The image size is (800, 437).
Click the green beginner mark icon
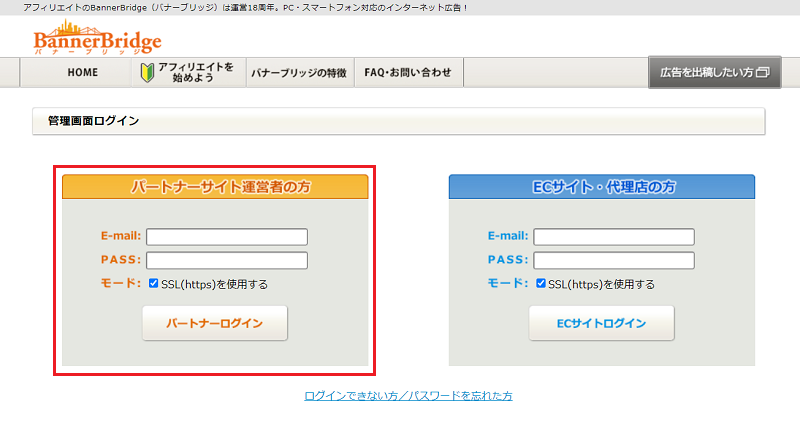pyautogui.click(x=147, y=72)
